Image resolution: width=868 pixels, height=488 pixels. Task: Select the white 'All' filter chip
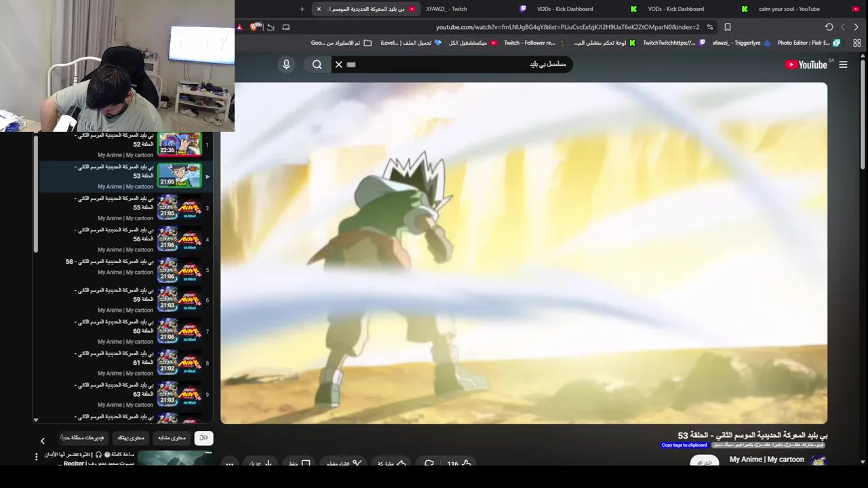point(203,438)
